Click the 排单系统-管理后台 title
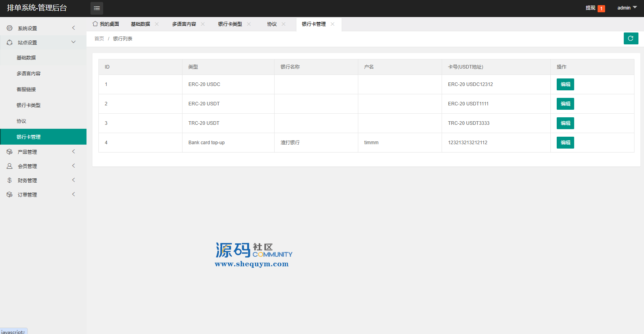 [x=37, y=8]
